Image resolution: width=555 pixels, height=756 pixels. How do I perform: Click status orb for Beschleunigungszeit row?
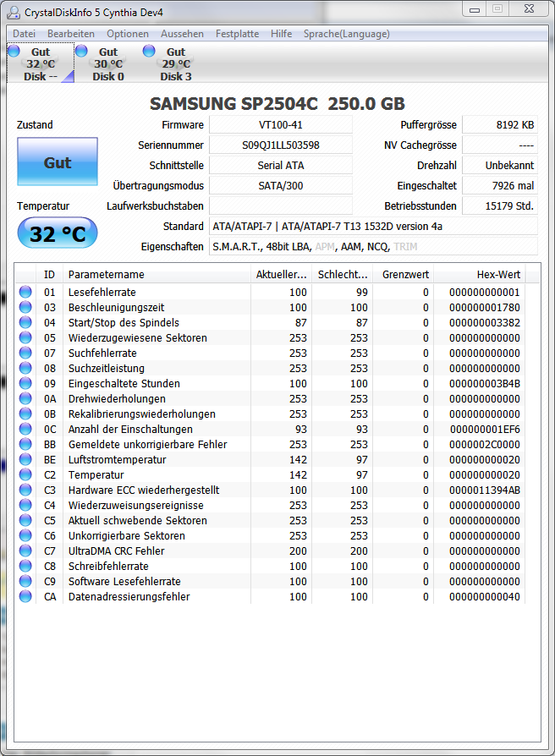pyautogui.click(x=25, y=307)
